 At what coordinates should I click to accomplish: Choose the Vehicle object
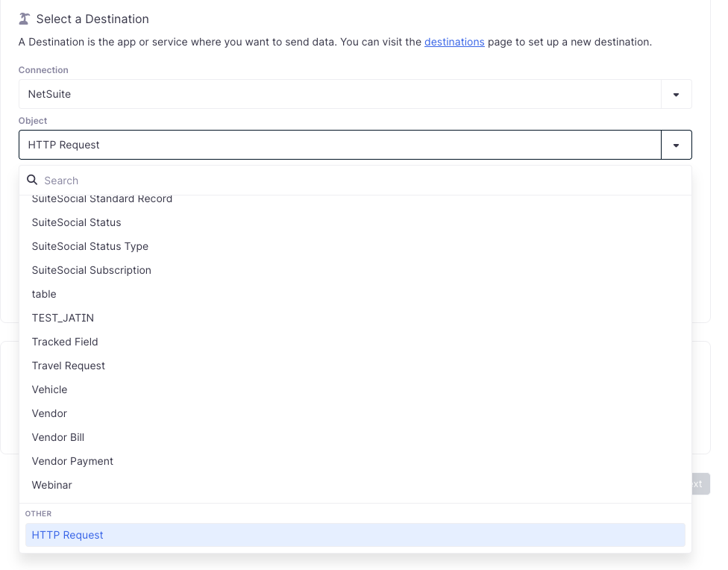pos(49,389)
